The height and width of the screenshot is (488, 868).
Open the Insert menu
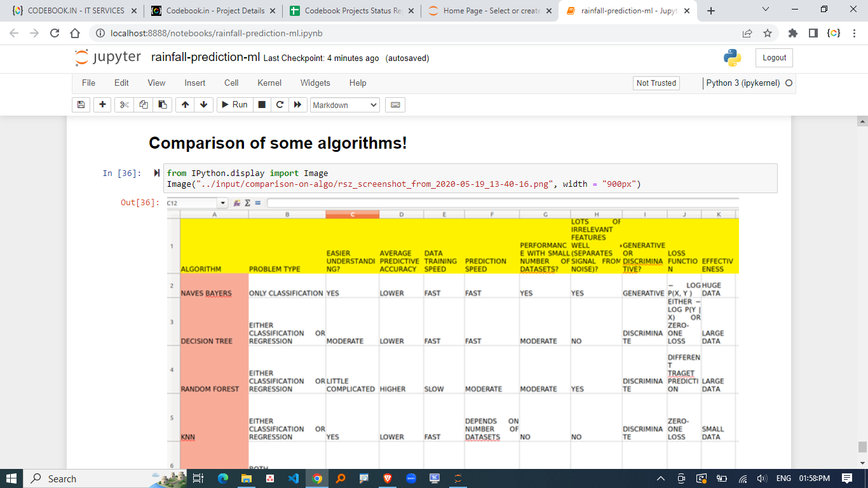195,83
